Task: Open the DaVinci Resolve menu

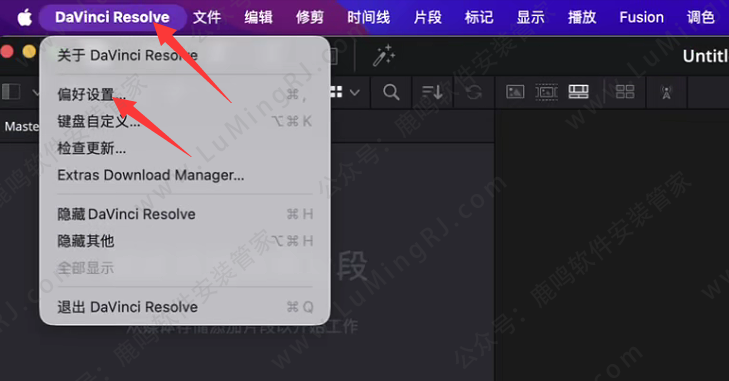Action: [x=112, y=18]
